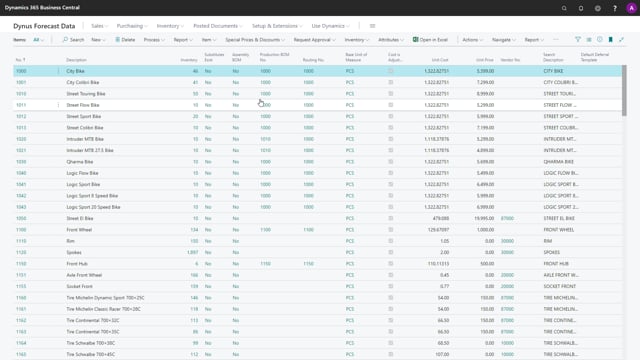Open item number 1000 link
640x360 pixels.
(21, 71)
